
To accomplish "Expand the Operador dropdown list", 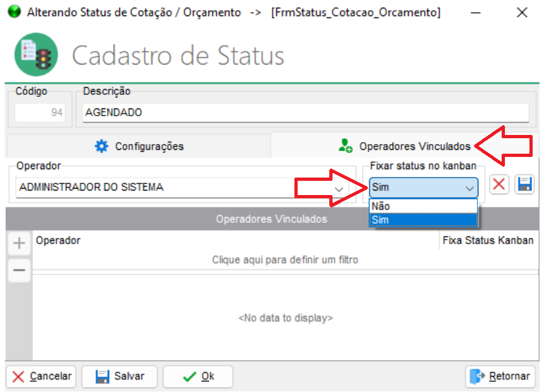I will [339, 188].
